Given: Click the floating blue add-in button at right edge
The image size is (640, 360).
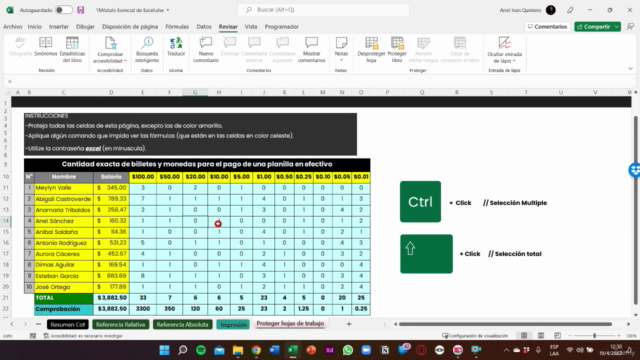Looking at the screenshot, I should (635, 170).
